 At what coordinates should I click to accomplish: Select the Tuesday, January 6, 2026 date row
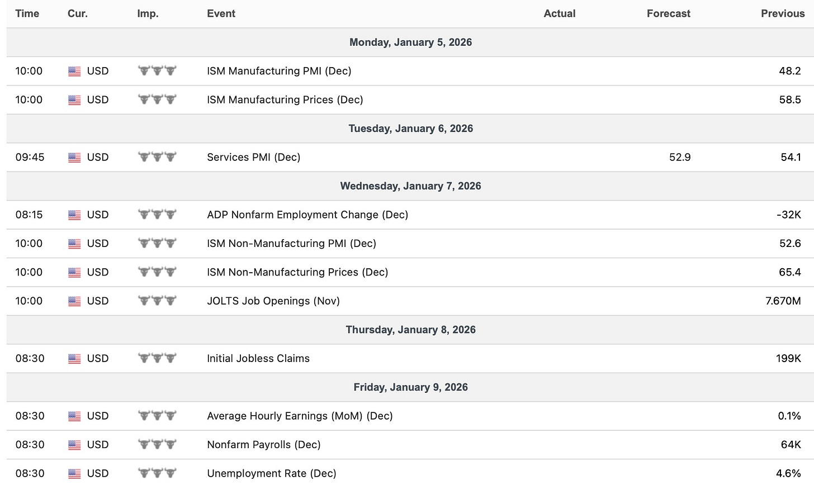pyautogui.click(x=410, y=129)
